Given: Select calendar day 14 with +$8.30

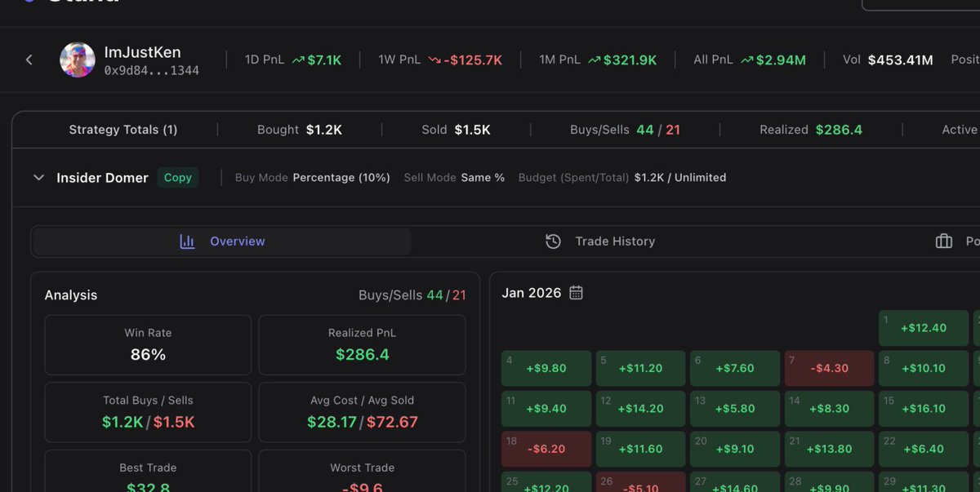Looking at the screenshot, I should pyautogui.click(x=830, y=408).
